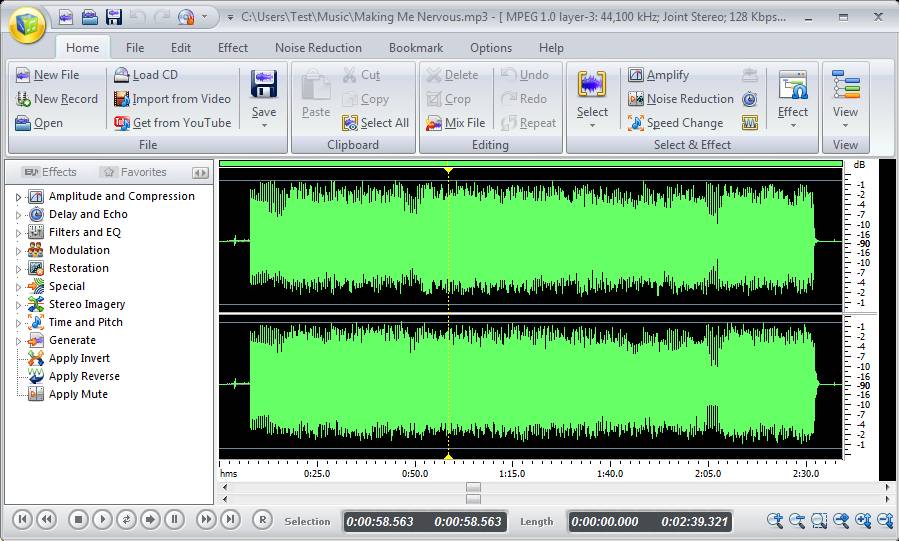Apply the Speed Change effect
The image size is (899, 541).
pyautogui.click(x=675, y=123)
